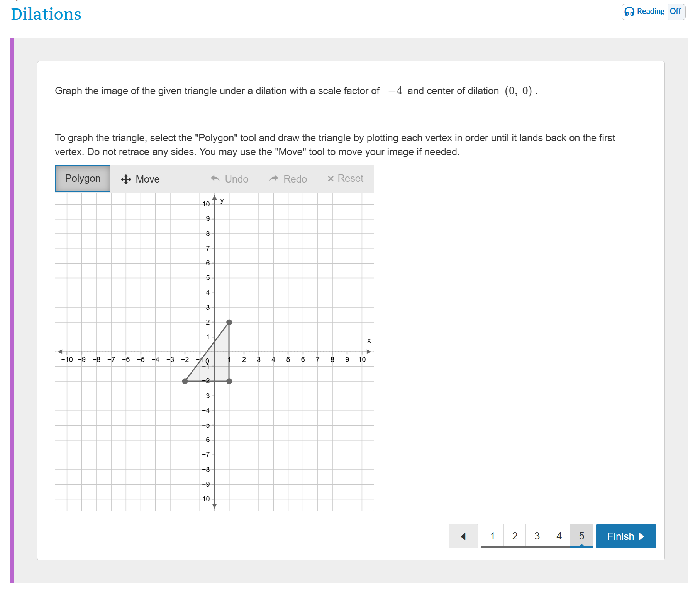
Task: Click question 2 in the navigator
Action: [514, 536]
